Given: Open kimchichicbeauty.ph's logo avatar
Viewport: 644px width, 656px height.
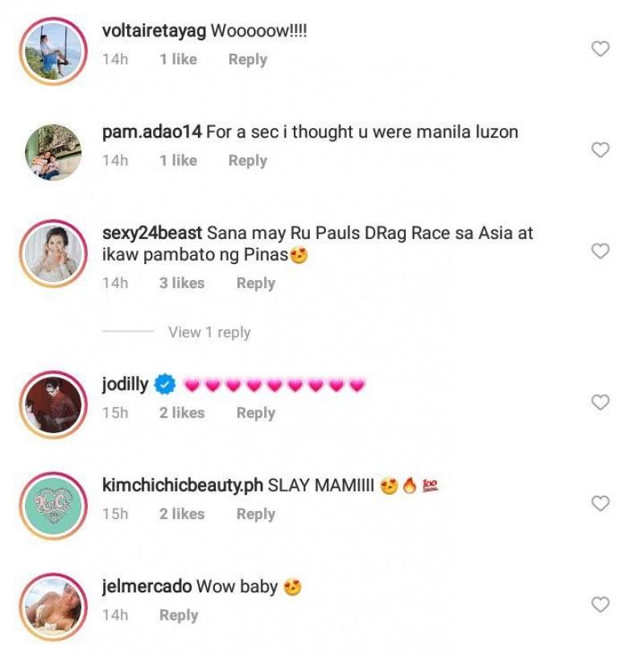Looking at the screenshot, I should (x=54, y=505).
